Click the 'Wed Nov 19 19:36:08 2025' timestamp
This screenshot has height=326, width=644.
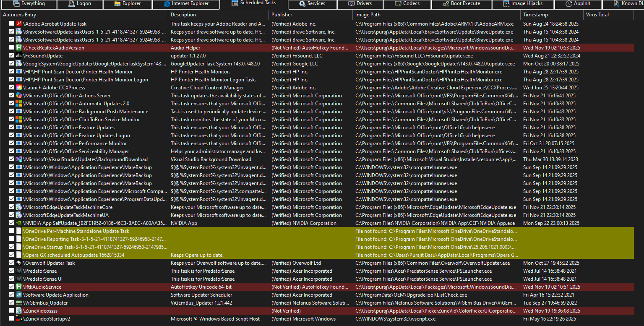coord(552,311)
